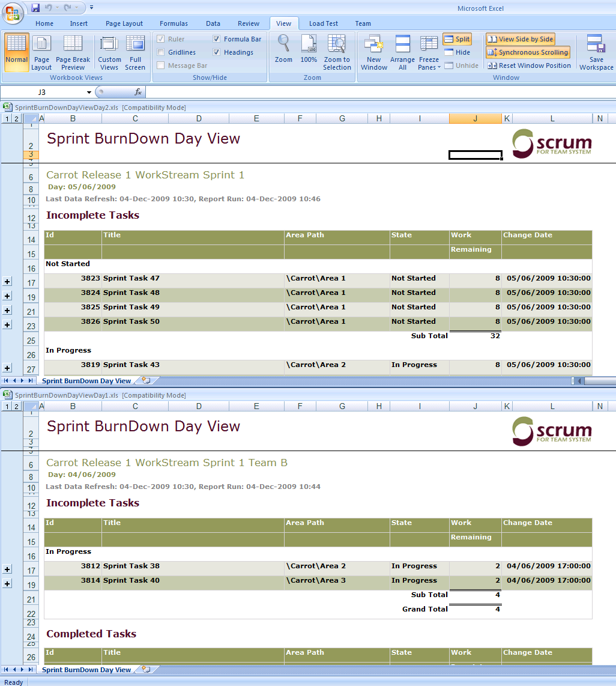The height and width of the screenshot is (686, 616).
Task: Click into the formula bar field
Action: click(381, 93)
